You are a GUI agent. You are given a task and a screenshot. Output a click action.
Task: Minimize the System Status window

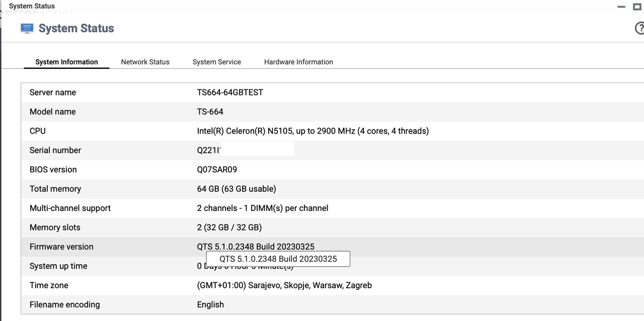621,7
